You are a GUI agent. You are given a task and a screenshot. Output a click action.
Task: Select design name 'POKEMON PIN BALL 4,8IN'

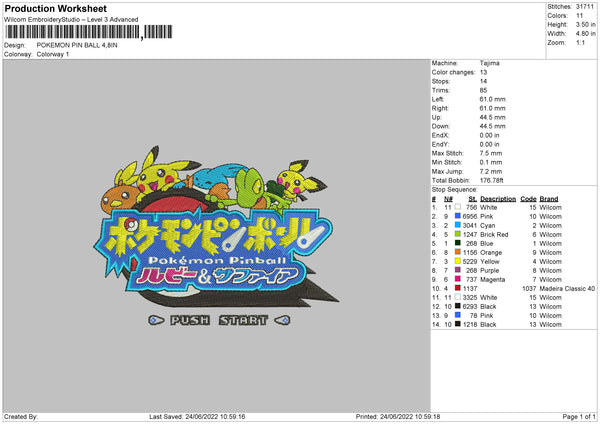(x=77, y=45)
